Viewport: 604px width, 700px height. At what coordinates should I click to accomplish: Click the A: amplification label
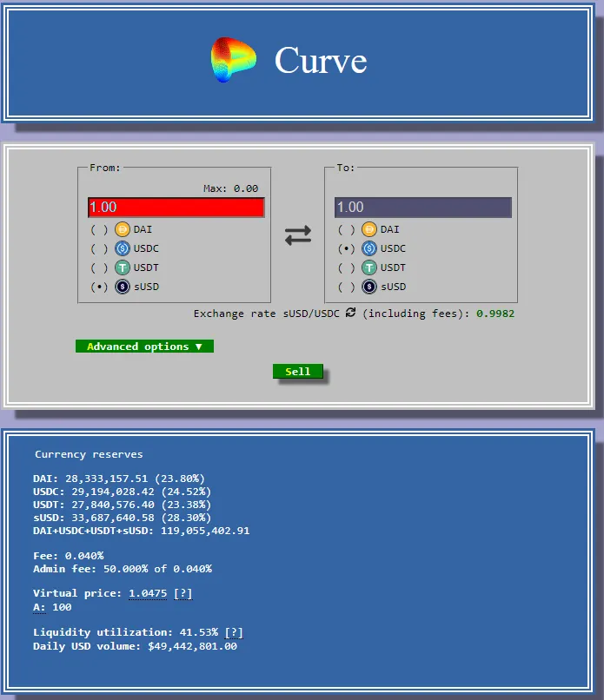[x=39, y=607]
